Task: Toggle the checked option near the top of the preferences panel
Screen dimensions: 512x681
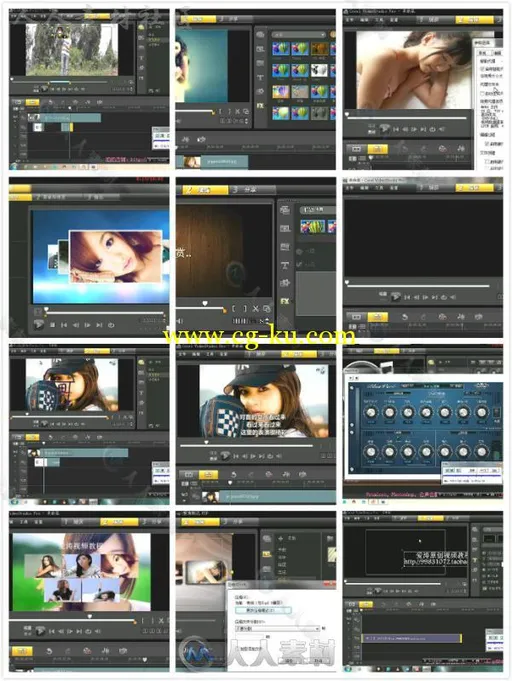Action: click(x=482, y=69)
